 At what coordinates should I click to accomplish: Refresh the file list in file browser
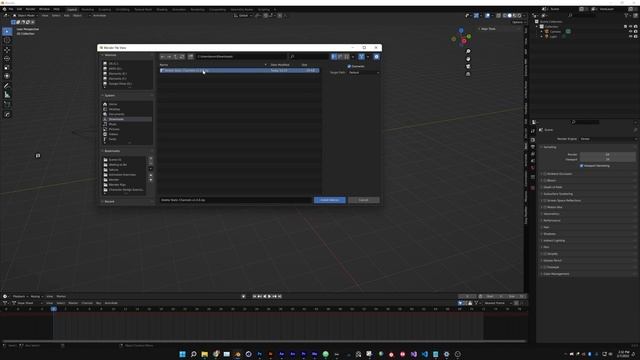click(182, 57)
